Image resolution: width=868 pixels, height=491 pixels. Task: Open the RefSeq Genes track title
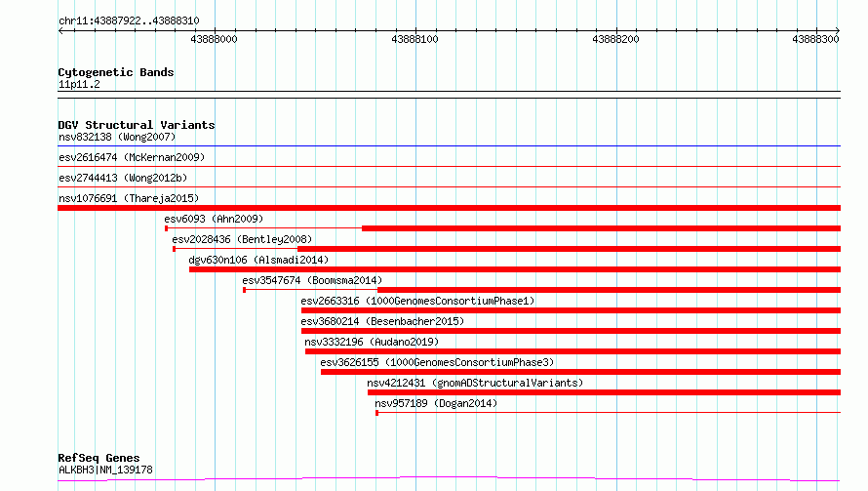coord(99,458)
